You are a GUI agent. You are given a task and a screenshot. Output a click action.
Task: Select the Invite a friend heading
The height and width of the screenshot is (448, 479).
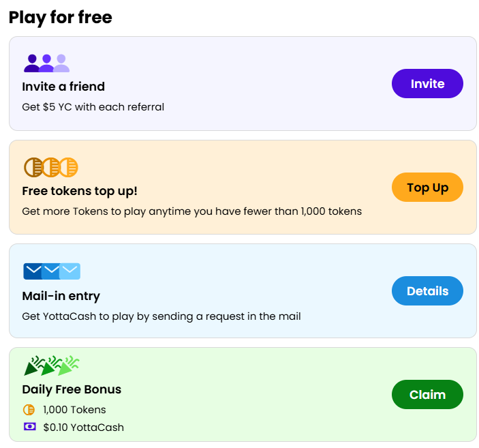pos(63,87)
